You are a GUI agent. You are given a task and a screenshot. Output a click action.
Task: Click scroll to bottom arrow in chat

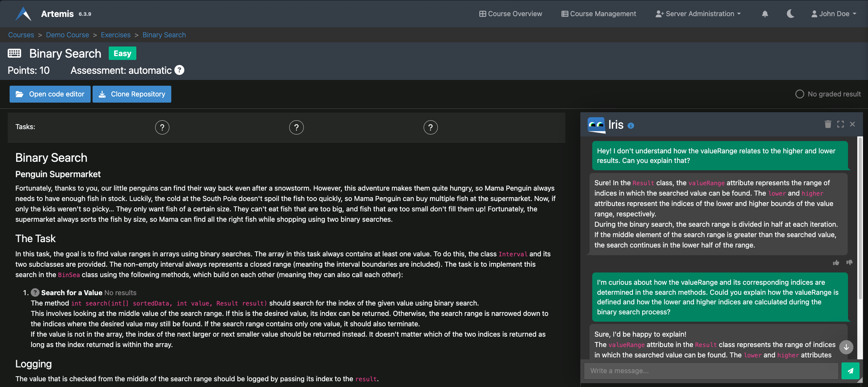click(846, 347)
